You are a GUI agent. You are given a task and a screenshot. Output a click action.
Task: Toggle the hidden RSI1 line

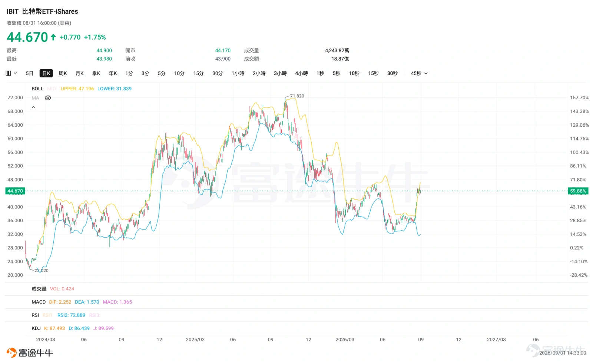coord(48,315)
